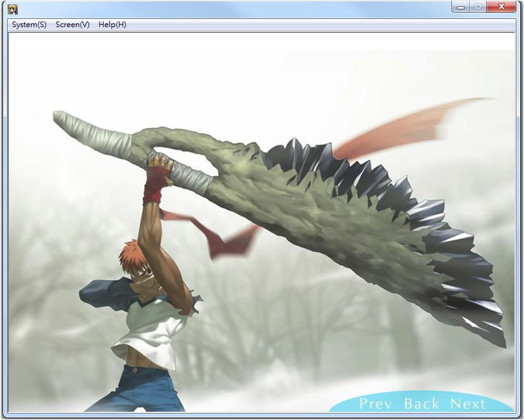Open the System(S) menu
This screenshot has height=420, width=524.
pos(29,25)
